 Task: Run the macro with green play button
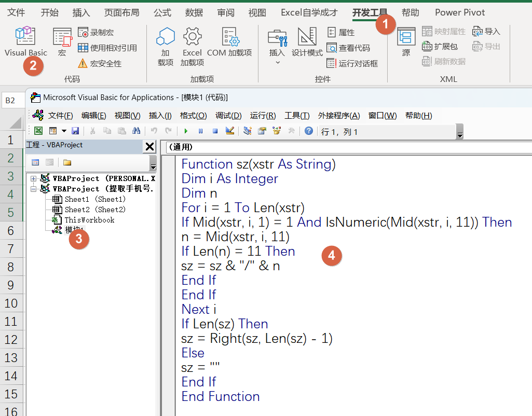tap(186, 131)
